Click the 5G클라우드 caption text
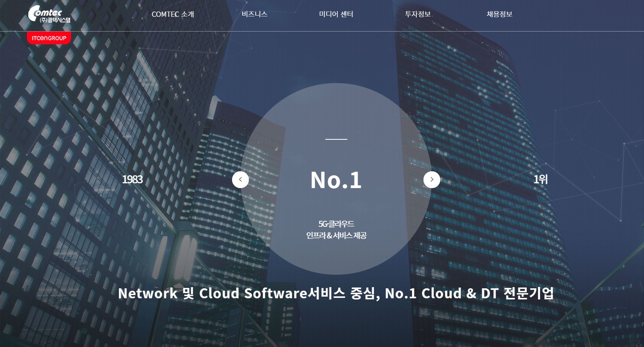Viewport: 644px width, 347px height. coord(336,224)
